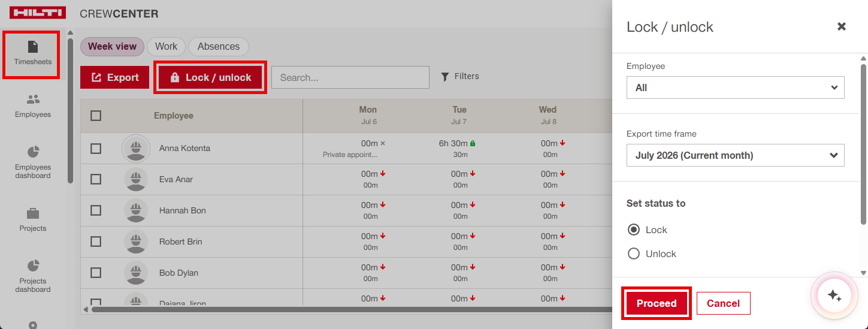
Task: Open Eva Anar's Monday 00m cell
Action: coord(373,179)
